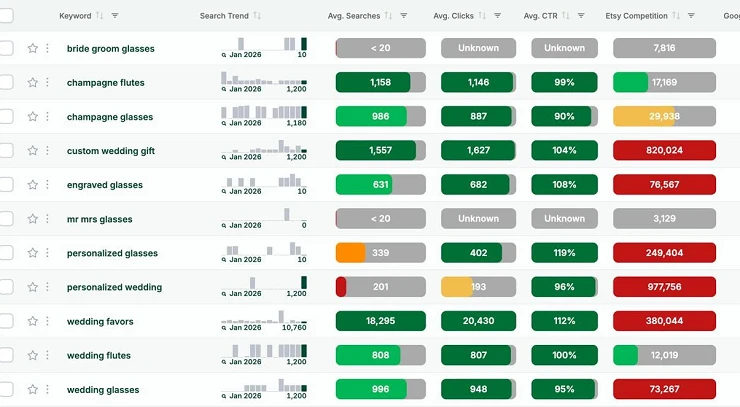Sort the Etsy Competition column
This screenshot has height=407, width=740.
point(676,16)
